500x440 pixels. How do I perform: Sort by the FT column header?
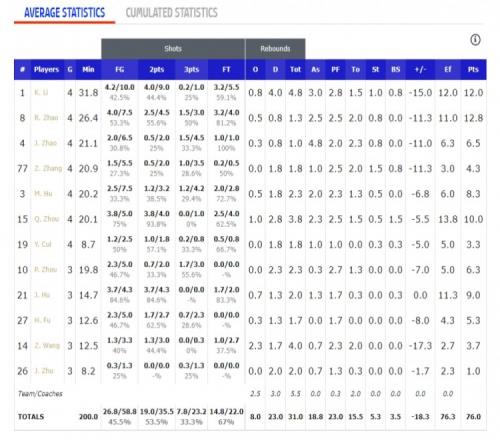coord(226,69)
